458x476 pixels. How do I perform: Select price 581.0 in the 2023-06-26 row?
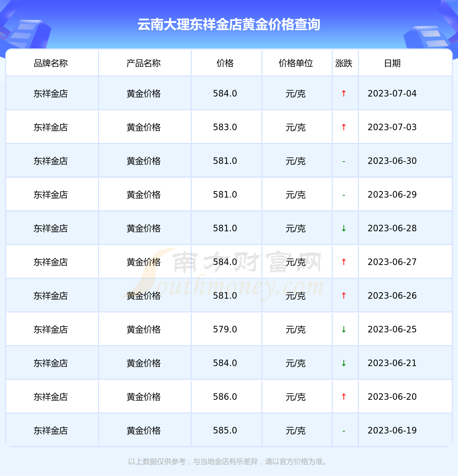(225, 296)
